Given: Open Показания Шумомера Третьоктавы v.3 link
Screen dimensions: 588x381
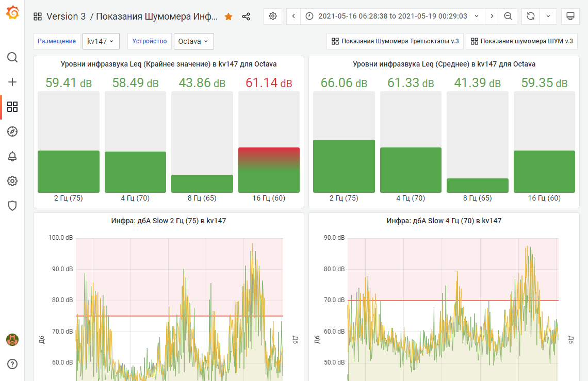Looking at the screenshot, I should pos(395,41).
